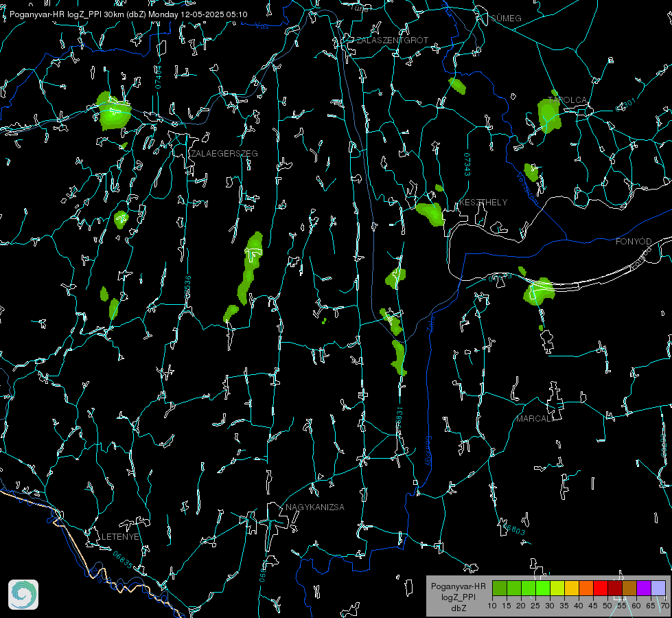This screenshot has width=672, height=618.
Task: Click the KESZTHELY city label
Action: (483, 203)
